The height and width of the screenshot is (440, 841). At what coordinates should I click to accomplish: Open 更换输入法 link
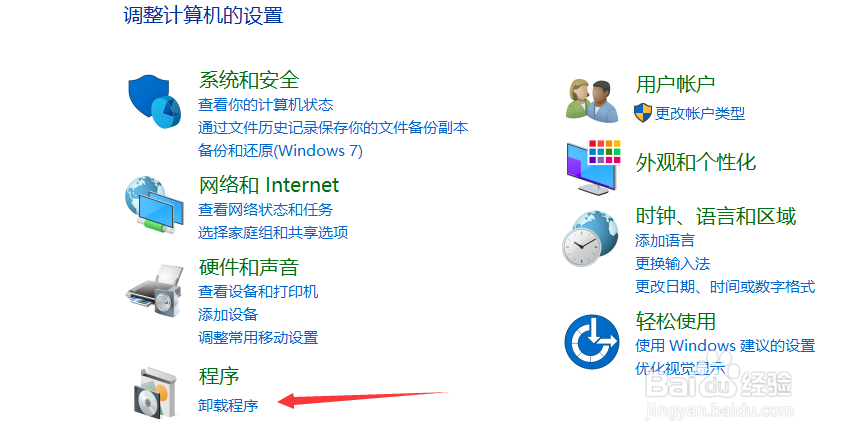click(673, 263)
